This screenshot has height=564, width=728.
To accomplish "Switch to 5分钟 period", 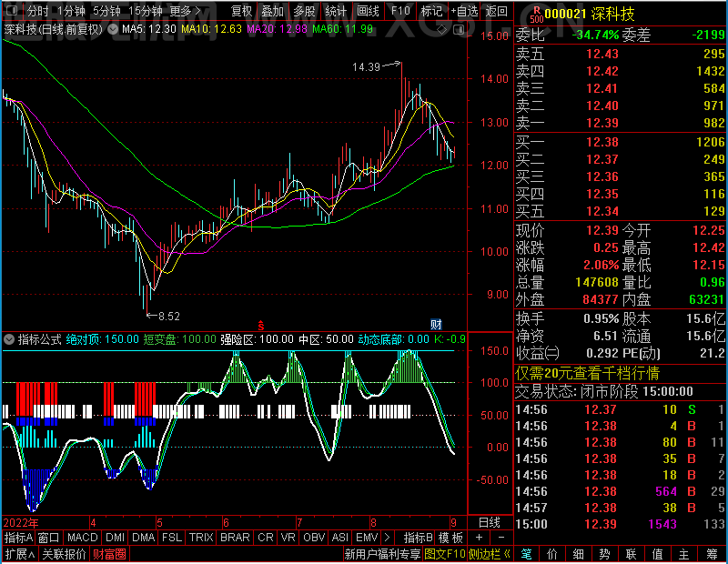I will coord(106,11).
